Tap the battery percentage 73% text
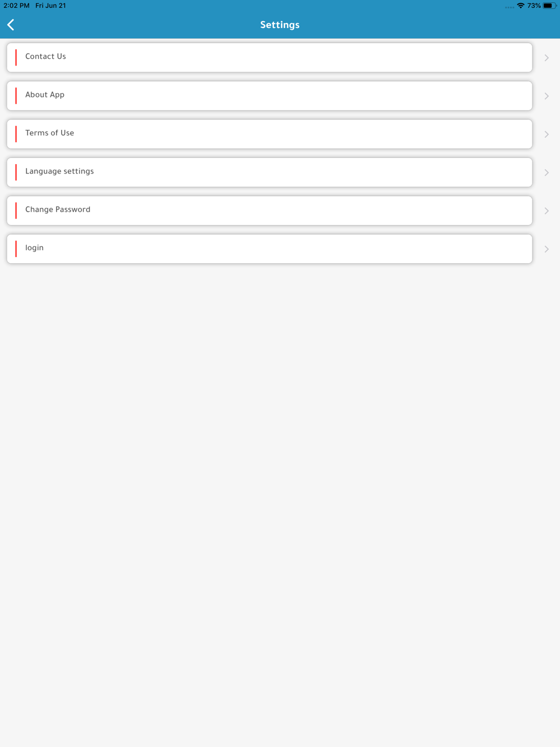This screenshot has width=560, height=747. click(534, 6)
